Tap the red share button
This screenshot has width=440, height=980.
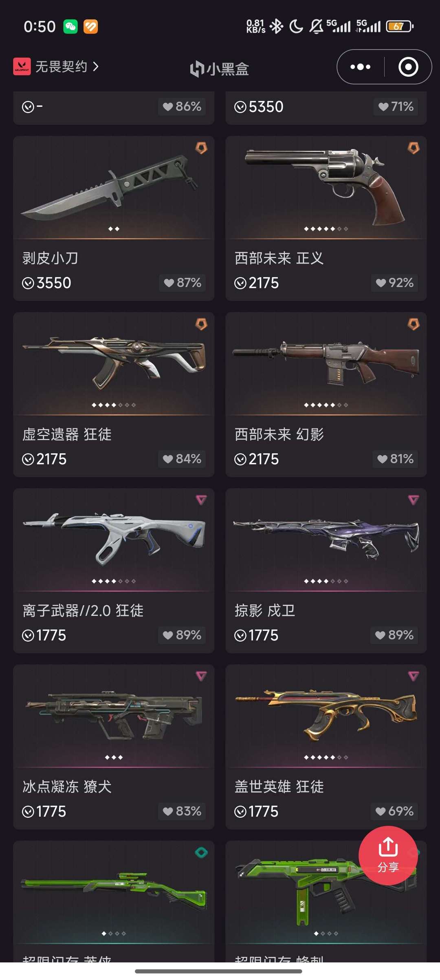tap(388, 855)
